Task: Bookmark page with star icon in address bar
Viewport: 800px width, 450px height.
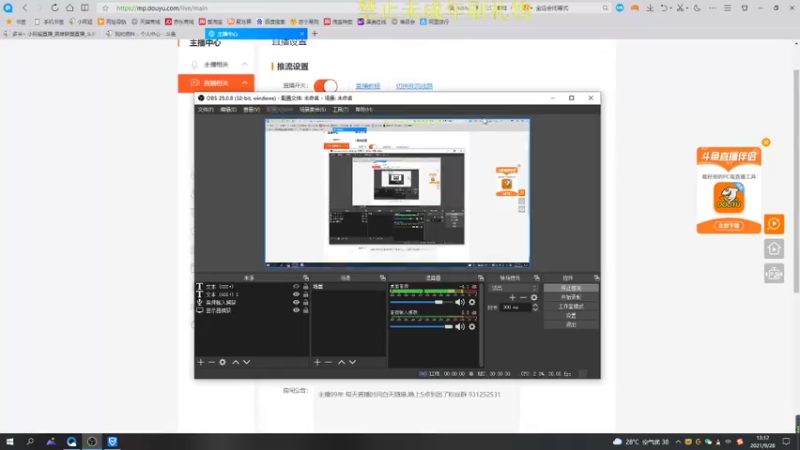Action: pos(106,8)
